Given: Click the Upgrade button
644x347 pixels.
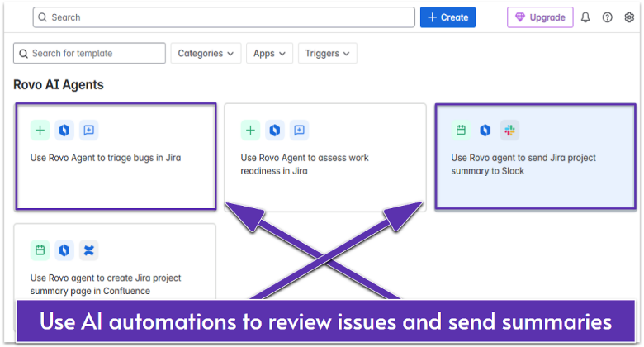Looking at the screenshot, I should [540, 17].
